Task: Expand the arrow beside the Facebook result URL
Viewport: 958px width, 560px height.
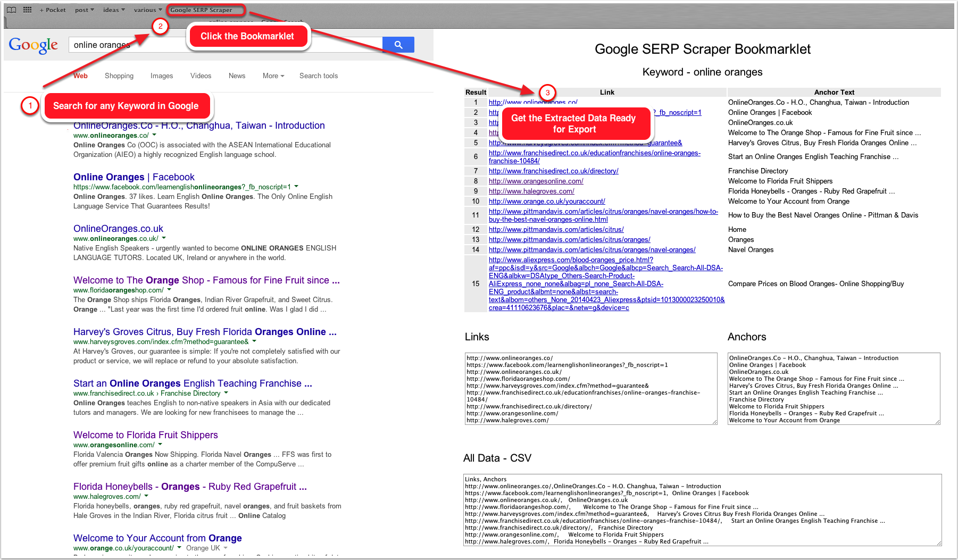Action: [x=296, y=187]
